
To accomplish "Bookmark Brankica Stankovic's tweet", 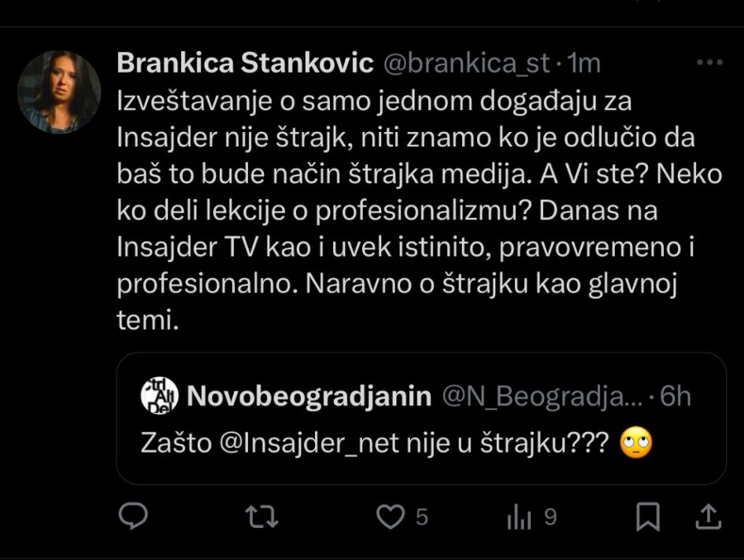I will (x=648, y=517).
